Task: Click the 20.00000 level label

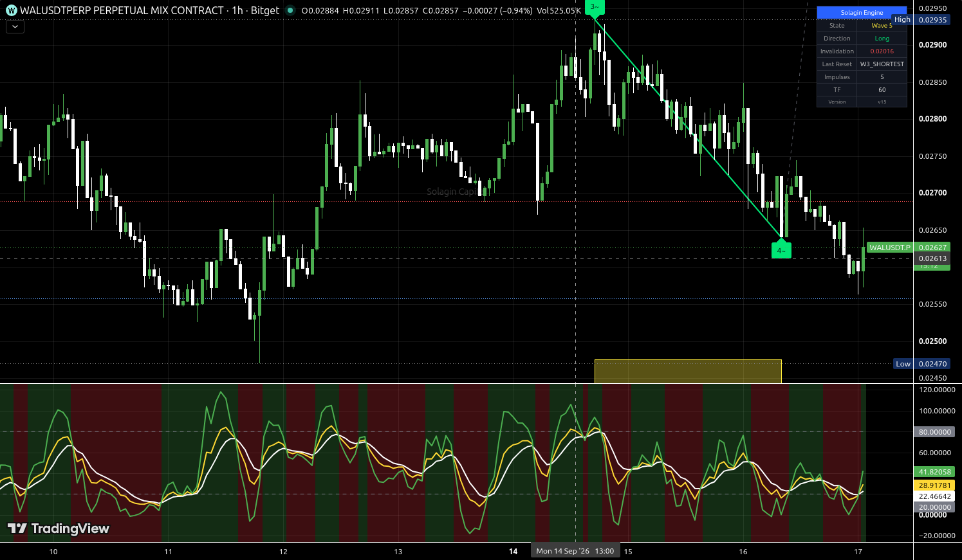Action: [x=934, y=507]
